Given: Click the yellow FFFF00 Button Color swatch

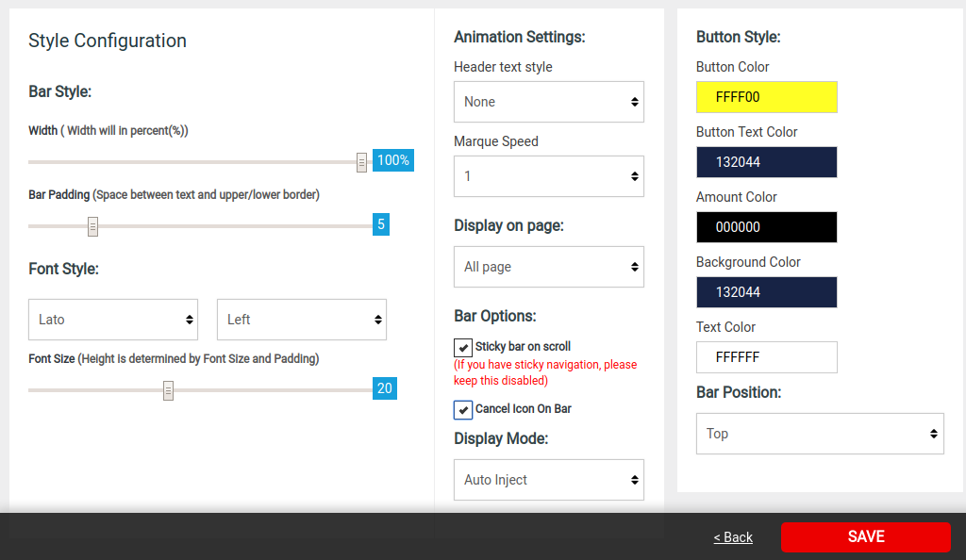Looking at the screenshot, I should pos(766,96).
